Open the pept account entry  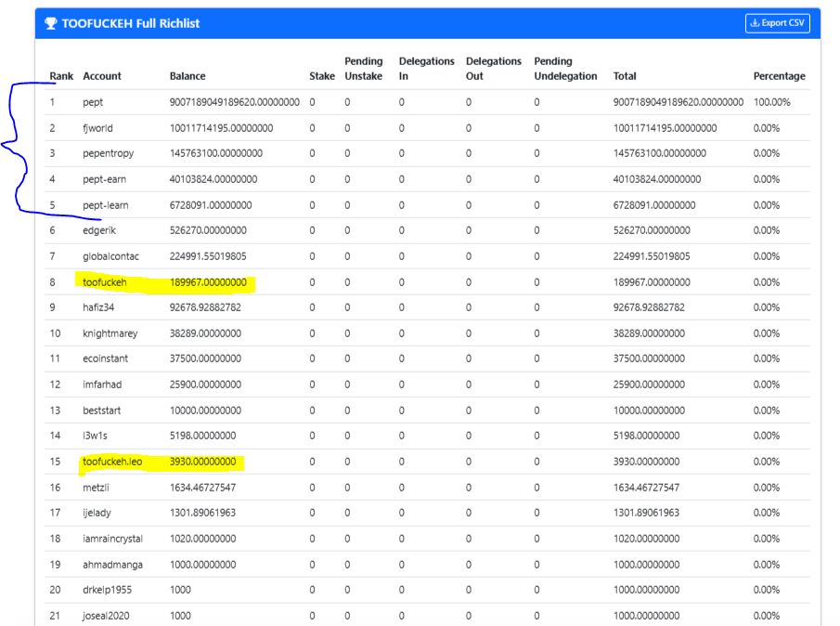(x=93, y=102)
